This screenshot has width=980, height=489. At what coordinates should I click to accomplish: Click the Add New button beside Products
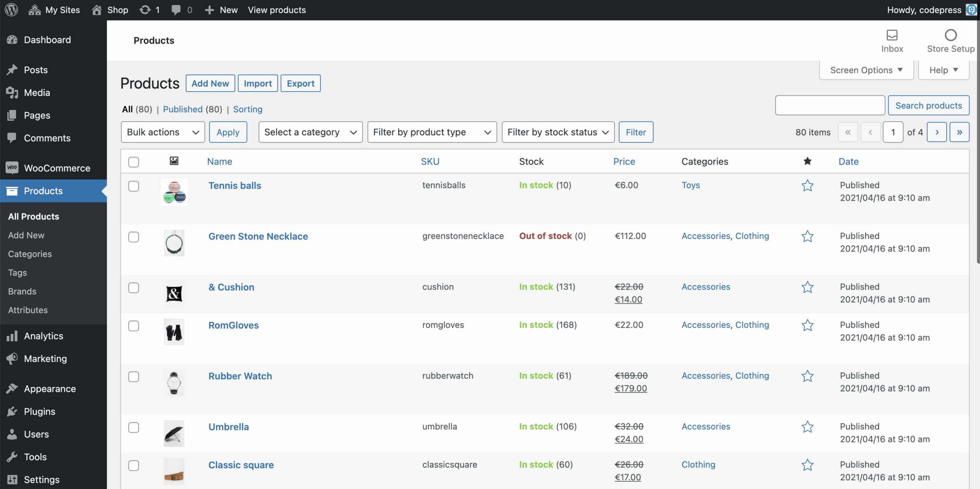[210, 83]
